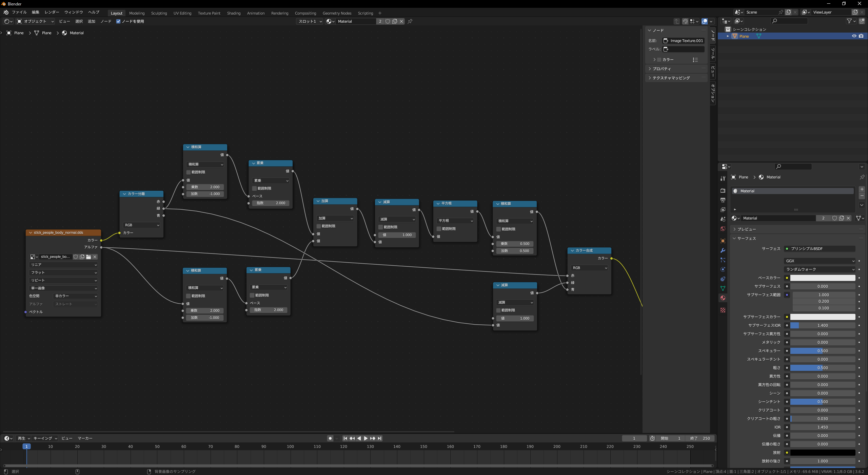Click the 終了 250 end frame field

[x=700, y=438]
